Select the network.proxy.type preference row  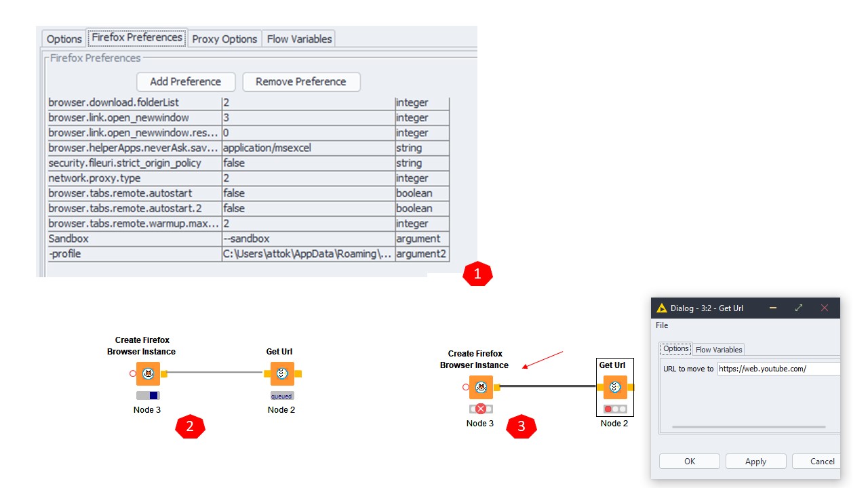(x=134, y=178)
